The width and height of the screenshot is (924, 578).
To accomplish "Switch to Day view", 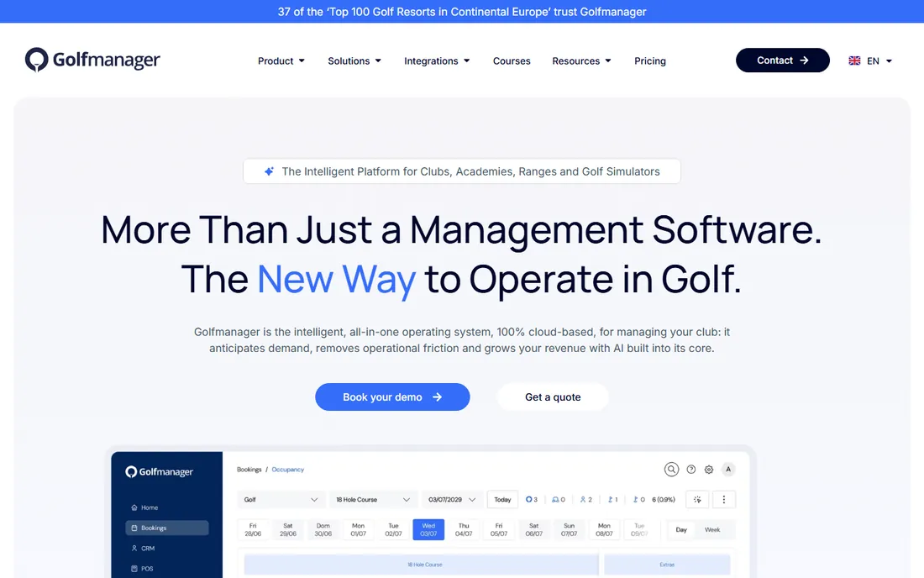I will coord(681,529).
